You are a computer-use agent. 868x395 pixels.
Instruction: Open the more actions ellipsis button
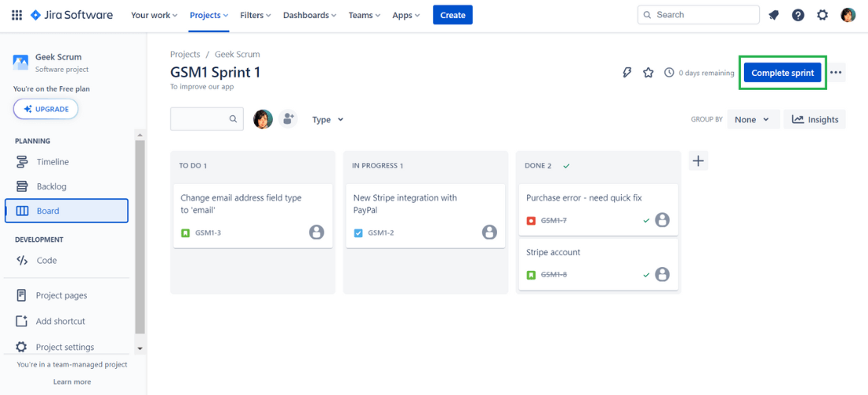tap(836, 73)
